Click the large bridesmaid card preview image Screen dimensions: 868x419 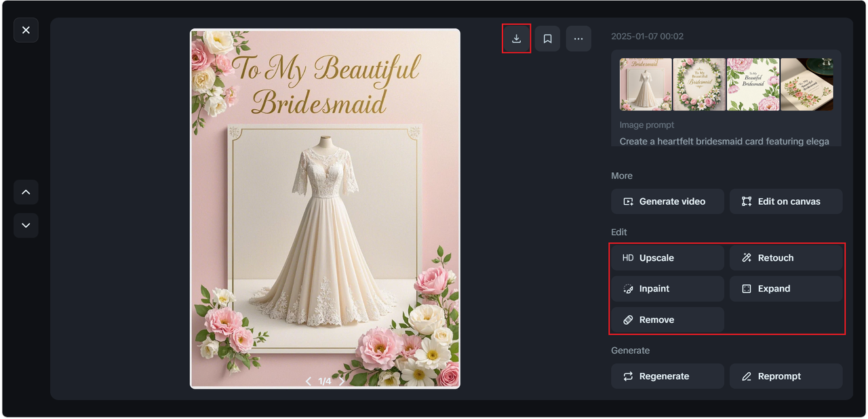[325, 208]
